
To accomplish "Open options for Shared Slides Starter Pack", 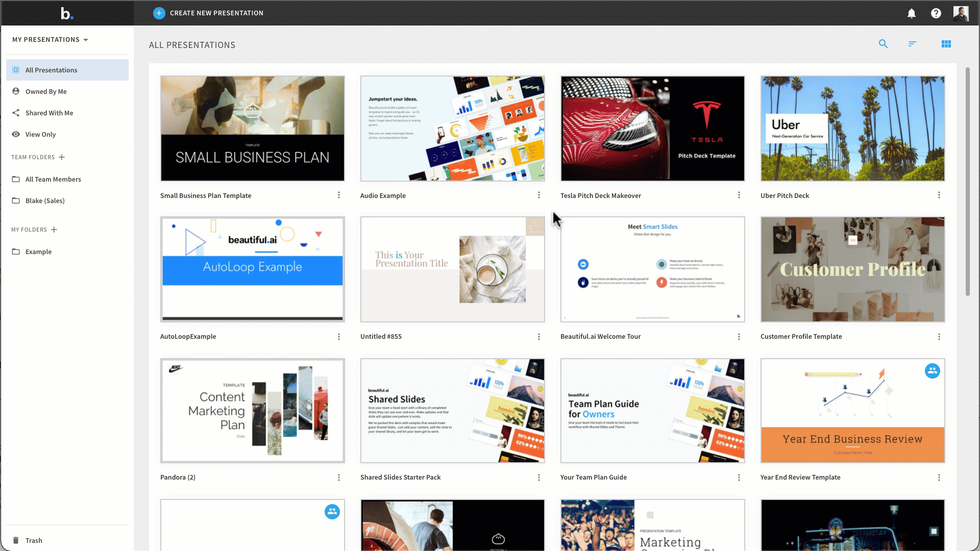I will [539, 478].
